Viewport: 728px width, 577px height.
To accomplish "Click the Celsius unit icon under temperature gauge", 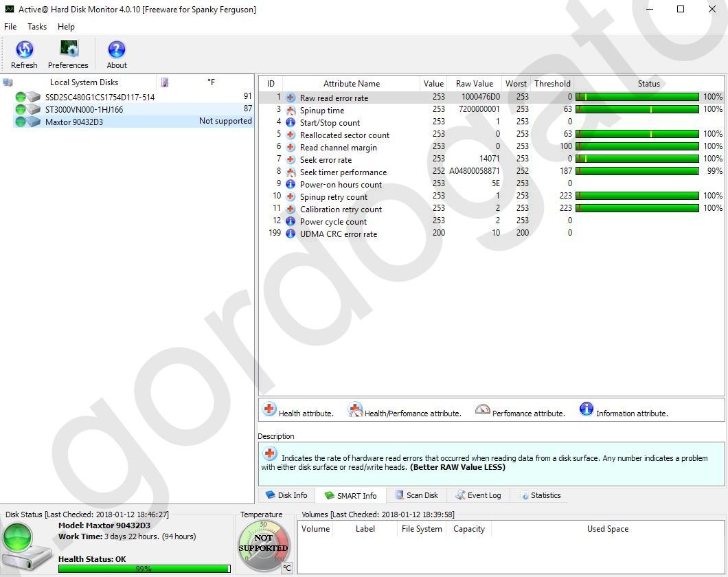I will coord(287,567).
